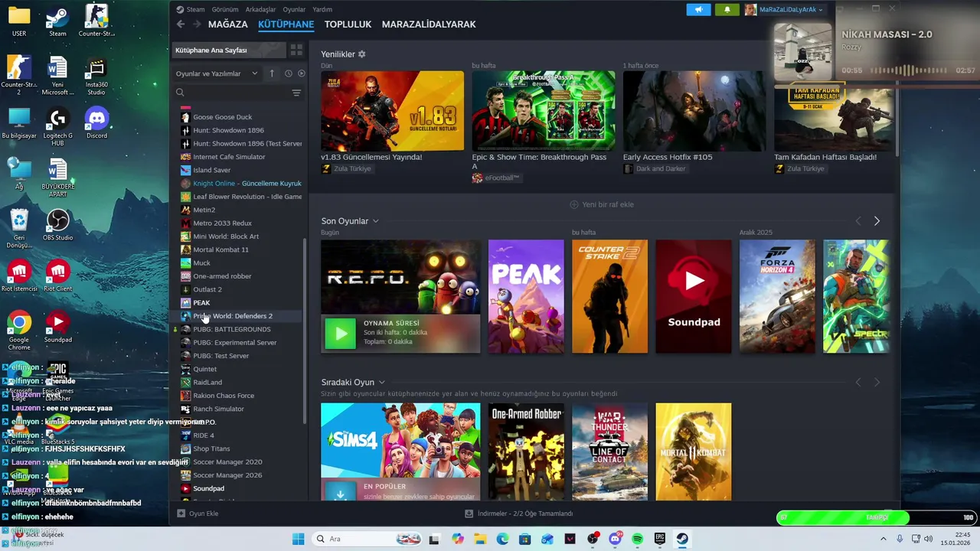Open Windows Start menu

299,539
